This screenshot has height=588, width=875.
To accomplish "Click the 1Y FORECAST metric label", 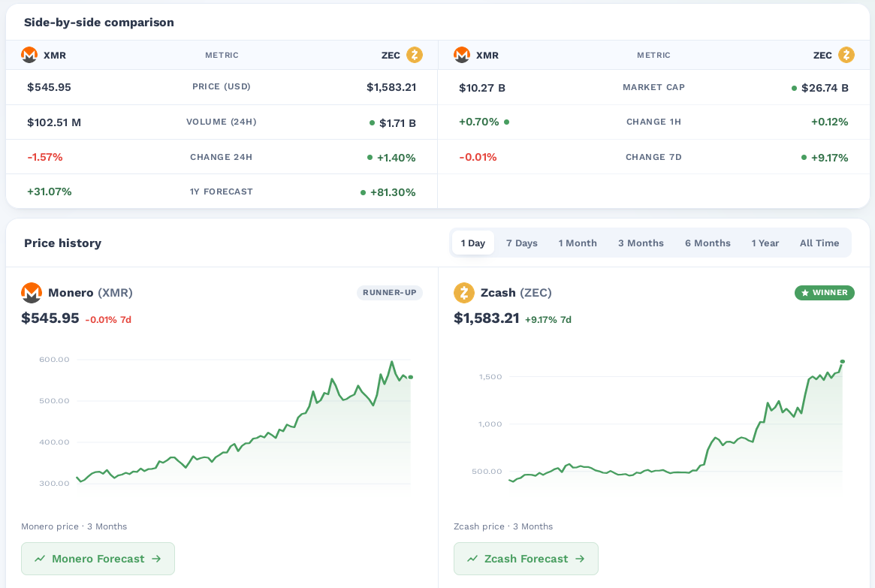I will tap(222, 191).
